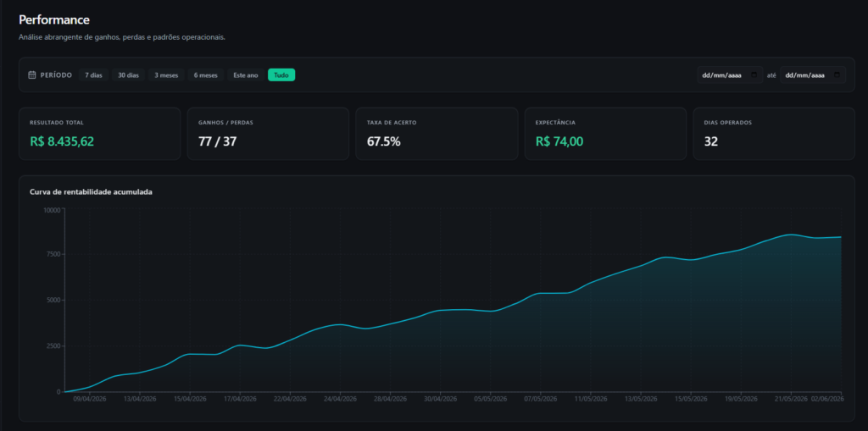Image resolution: width=868 pixels, height=431 pixels.
Task: Choose the 3 meses period option
Action: (166, 75)
